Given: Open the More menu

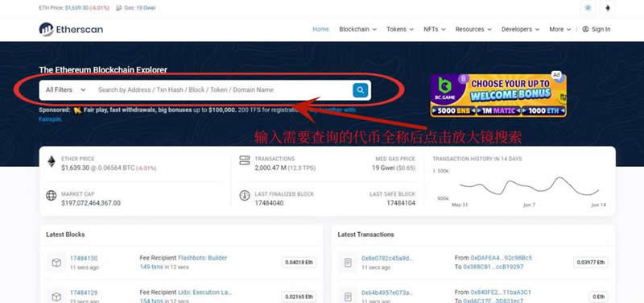Looking at the screenshot, I should [560, 29].
